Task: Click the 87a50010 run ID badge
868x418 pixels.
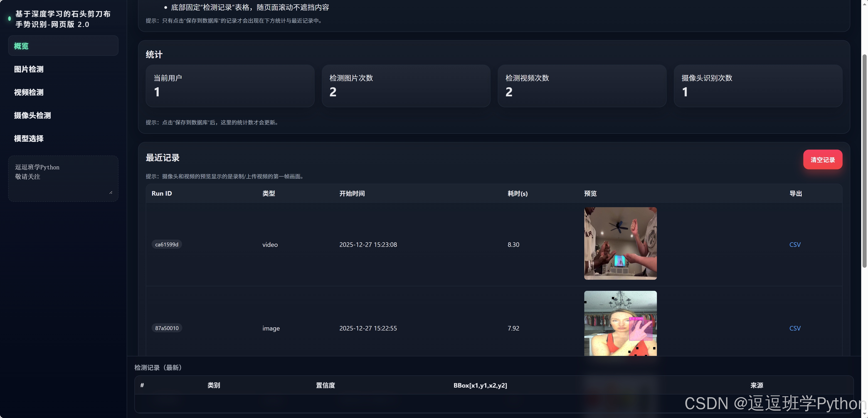Action: [x=167, y=328]
